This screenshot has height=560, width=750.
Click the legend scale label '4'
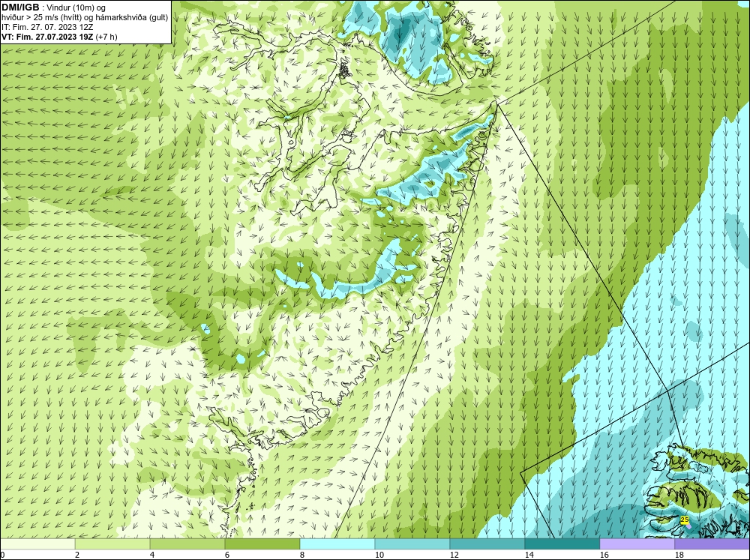152,555
